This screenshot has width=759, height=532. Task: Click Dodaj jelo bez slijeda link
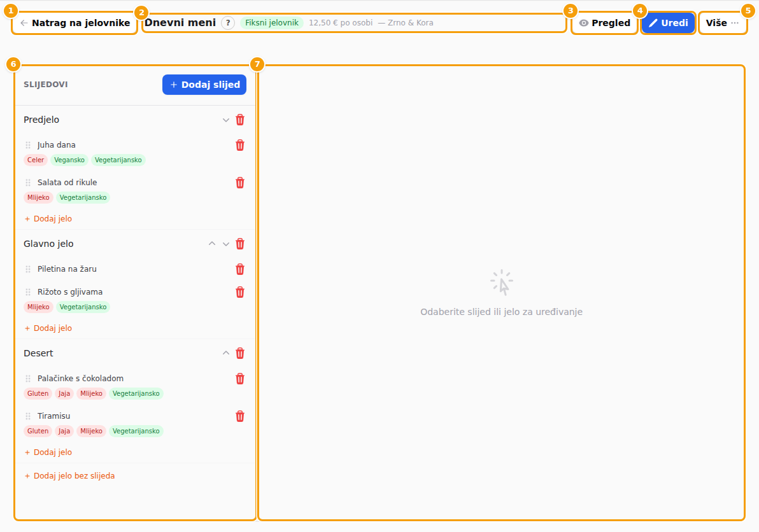(69, 476)
